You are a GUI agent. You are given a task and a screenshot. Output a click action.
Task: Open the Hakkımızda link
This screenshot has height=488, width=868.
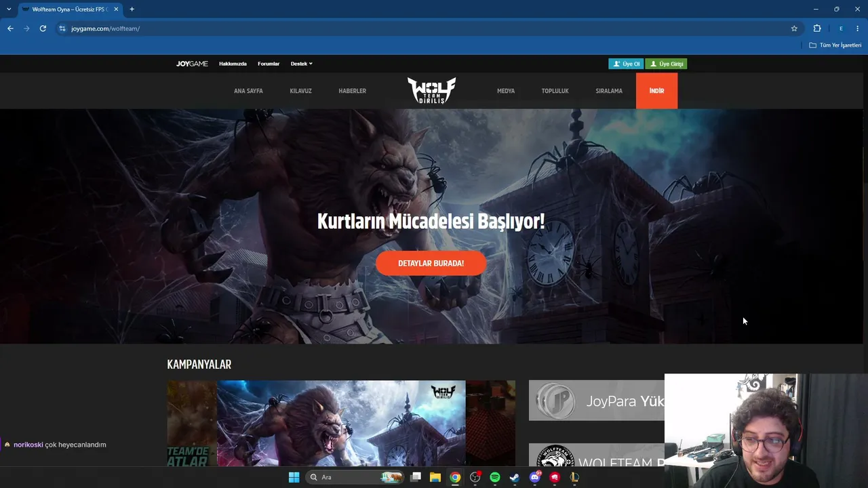tap(233, 64)
